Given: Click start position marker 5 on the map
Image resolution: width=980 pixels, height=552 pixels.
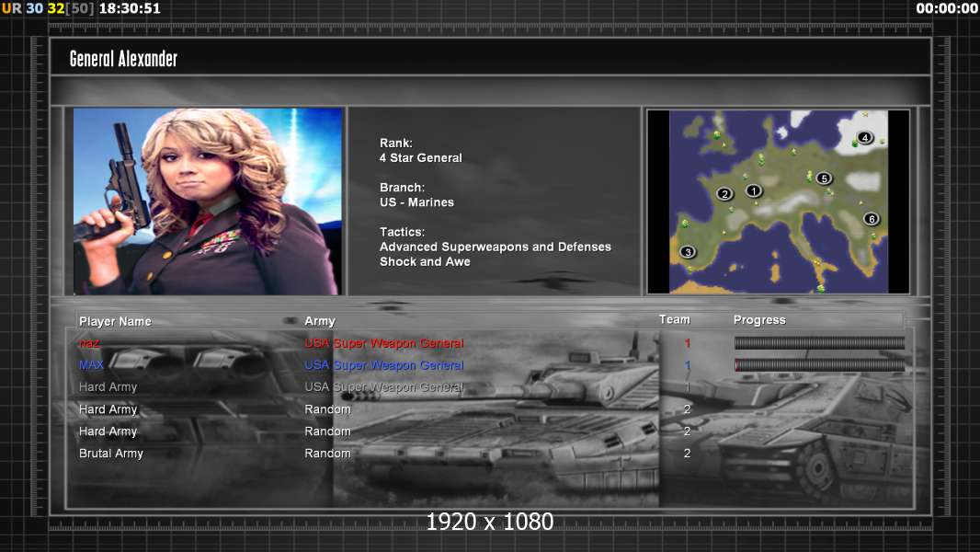Looking at the screenshot, I should coord(824,178).
